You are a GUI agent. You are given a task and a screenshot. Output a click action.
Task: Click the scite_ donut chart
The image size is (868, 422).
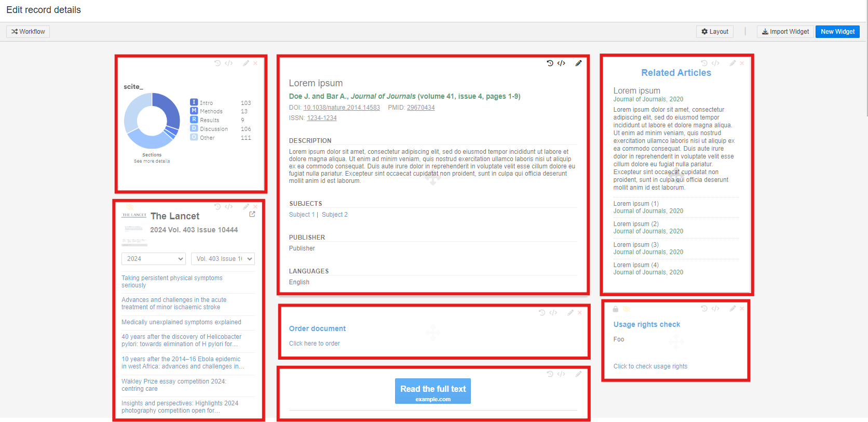152,121
